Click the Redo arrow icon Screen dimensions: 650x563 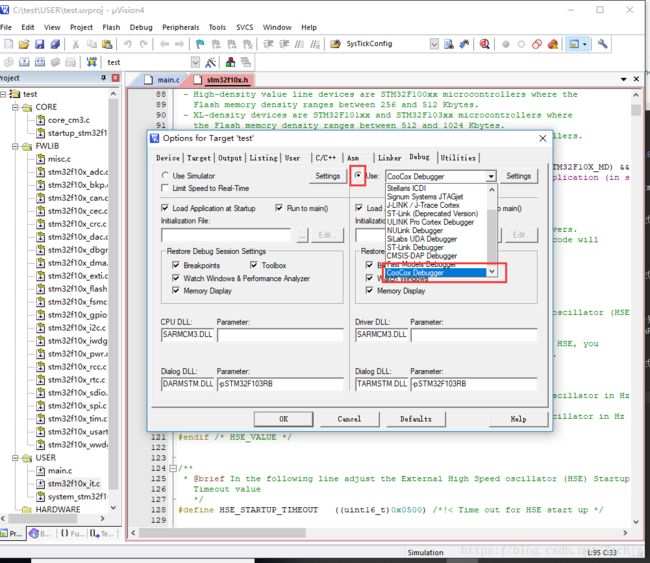[143, 44]
